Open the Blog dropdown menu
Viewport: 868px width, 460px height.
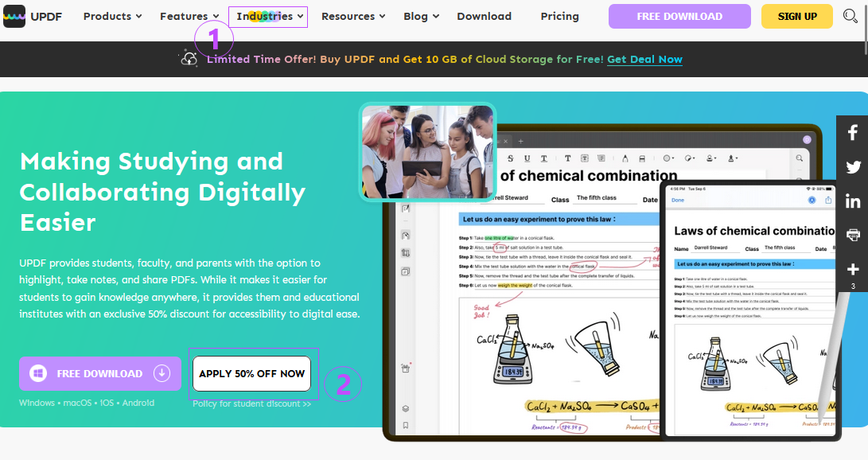[x=421, y=17]
